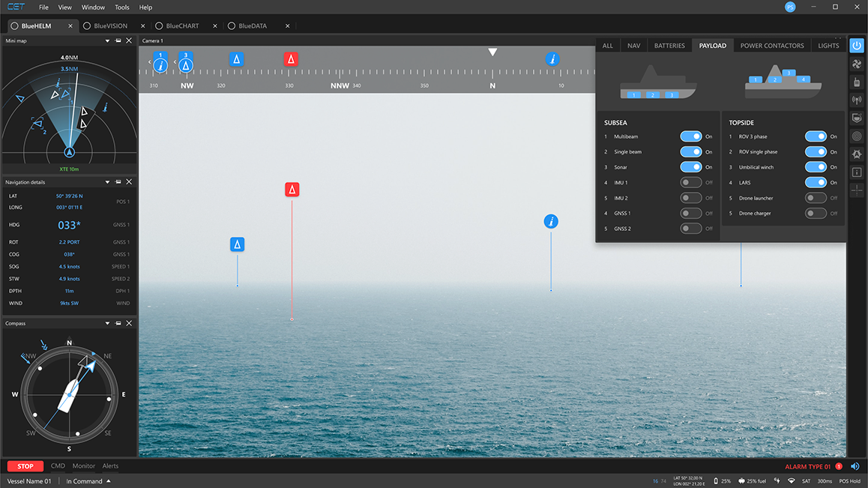Open the Alerts link in bottom bar
The image size is (868, 488).
tap(110, 466)
